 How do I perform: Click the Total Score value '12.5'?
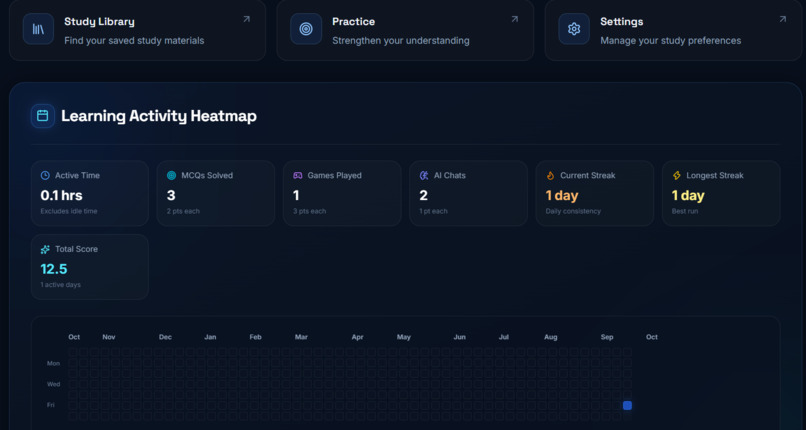click(x=54, y=269)
